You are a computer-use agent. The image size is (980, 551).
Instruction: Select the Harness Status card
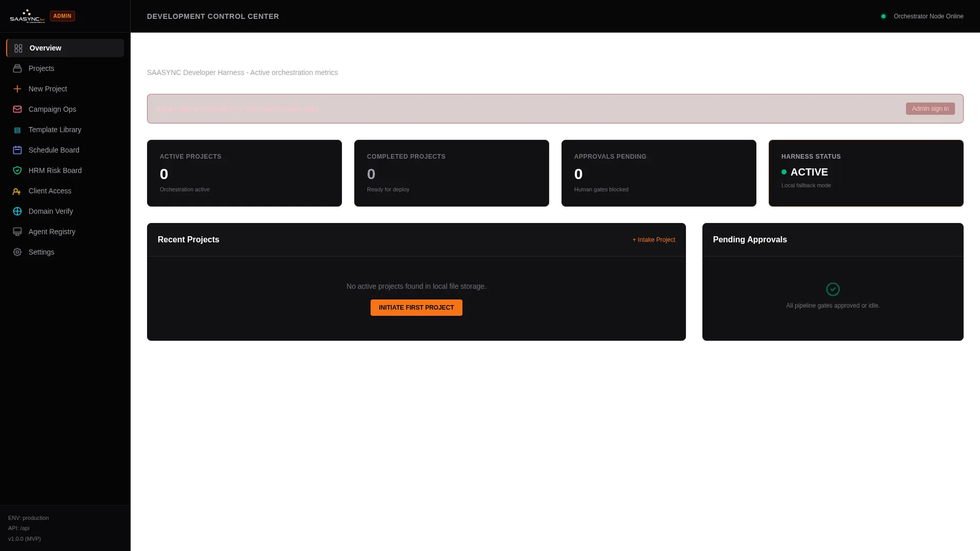(x=866, y=173)
